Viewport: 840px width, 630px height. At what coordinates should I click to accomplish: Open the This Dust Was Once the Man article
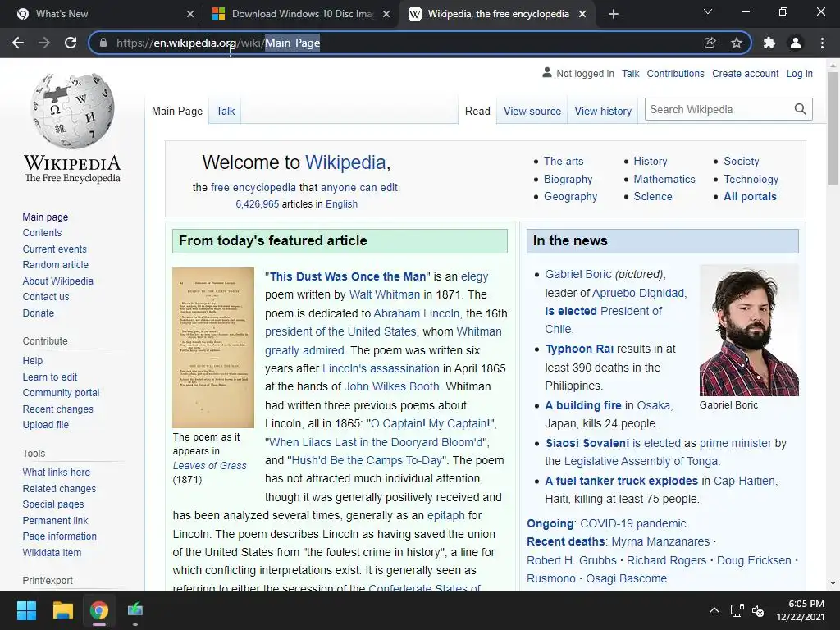[348, 276]
